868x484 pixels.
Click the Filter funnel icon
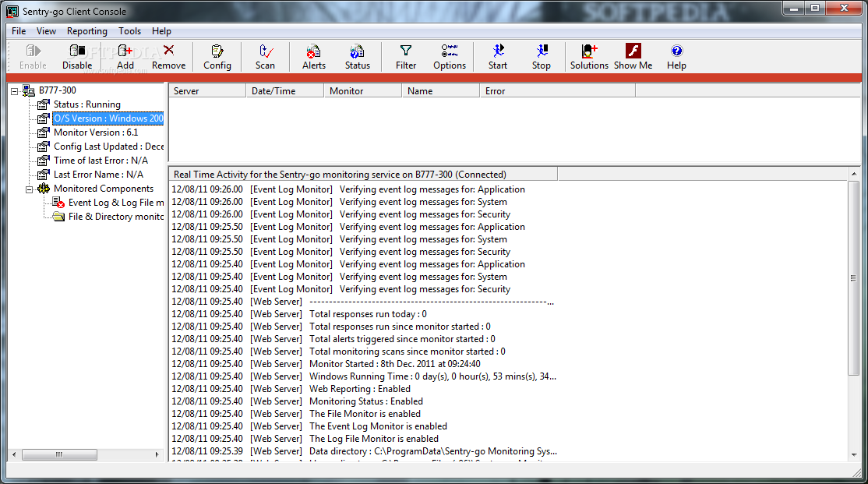pyautogui.click(x=406, y=51)
